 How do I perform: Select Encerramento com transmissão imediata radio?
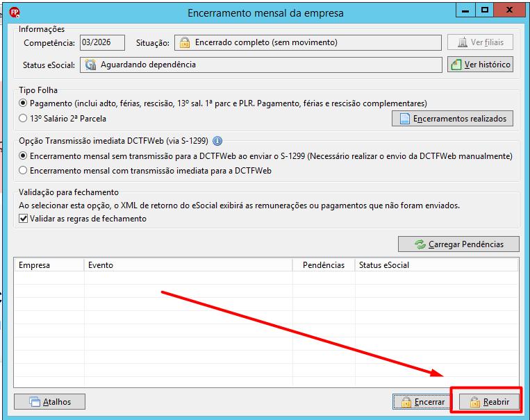pos(23,170)
